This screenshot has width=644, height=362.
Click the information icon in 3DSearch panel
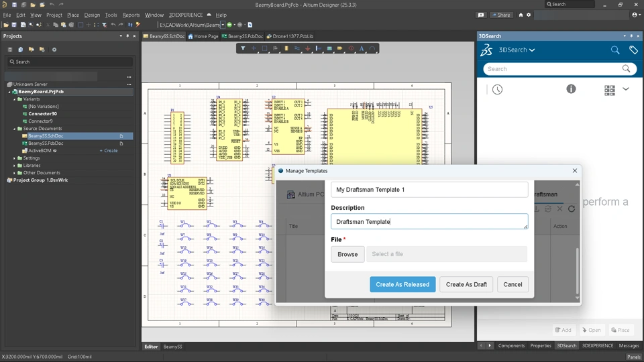pos(571,88)
